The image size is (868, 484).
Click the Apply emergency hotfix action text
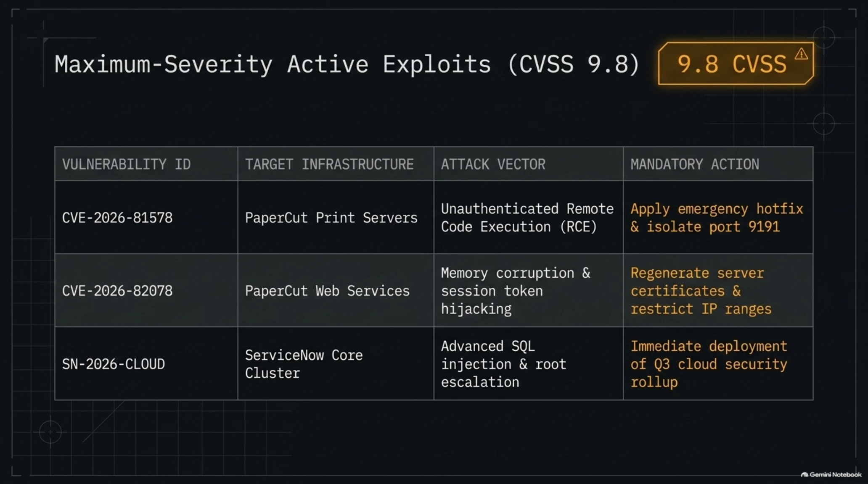point(717,218)
